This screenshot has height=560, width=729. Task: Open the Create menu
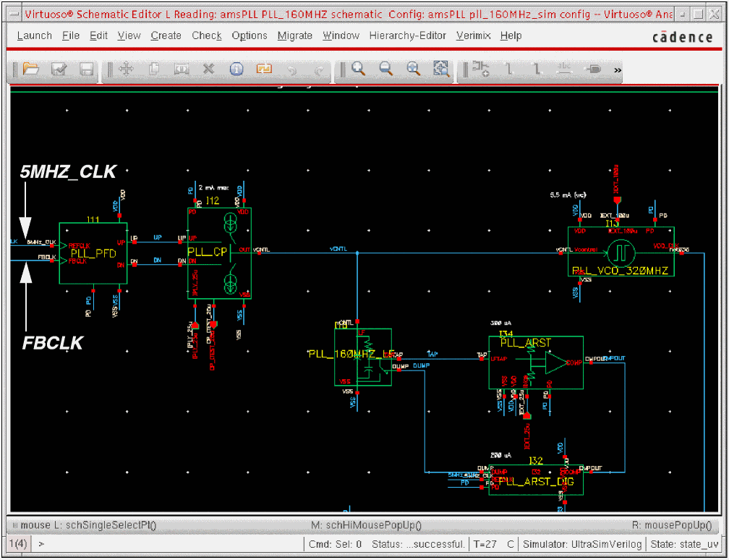pos(166,35)
